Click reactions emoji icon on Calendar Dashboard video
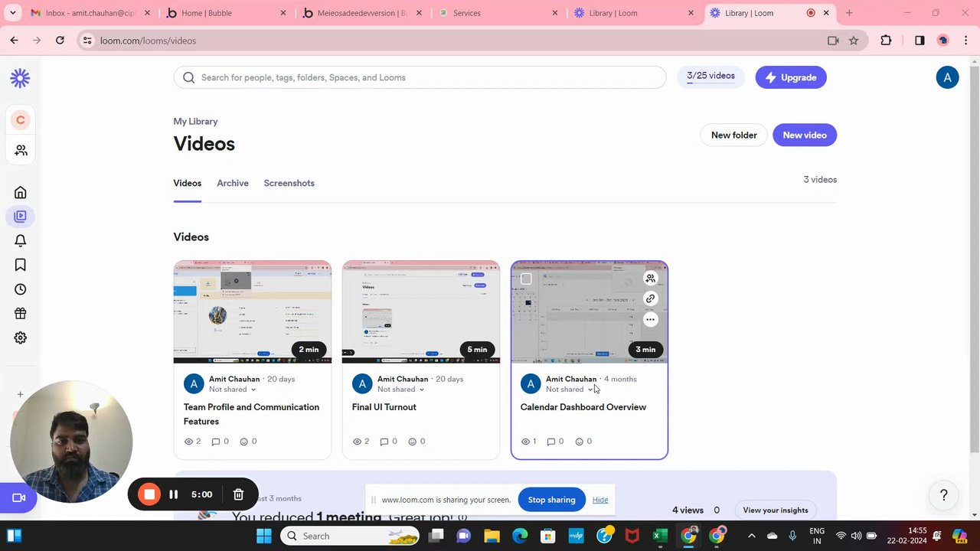Viewport: 980px width, 551px height. pos(580,442)
